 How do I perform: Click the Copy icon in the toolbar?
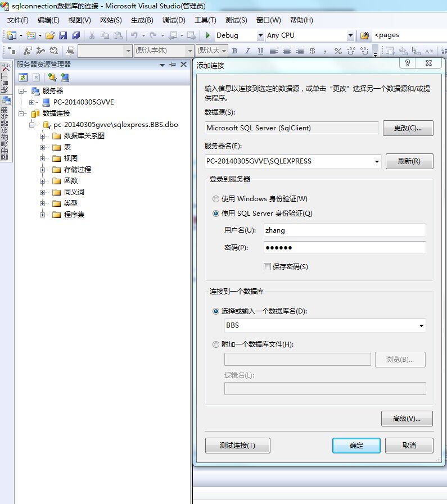pos(105,35)
